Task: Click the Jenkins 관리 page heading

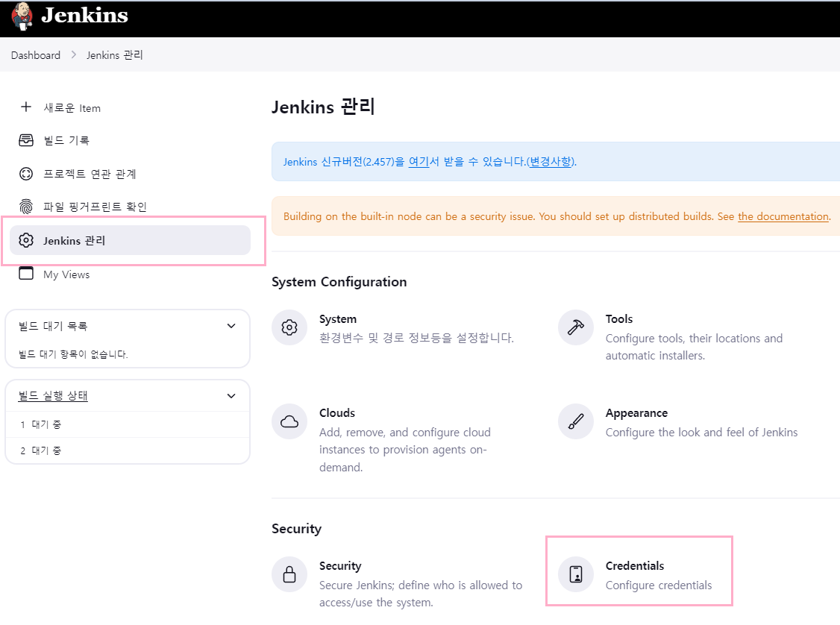Action: coord(323,107)
